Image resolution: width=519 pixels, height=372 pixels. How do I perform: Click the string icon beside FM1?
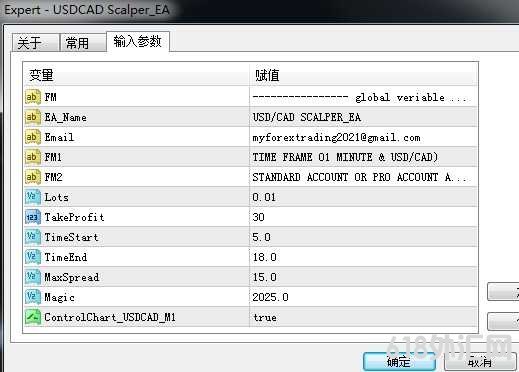click(33, 157)
